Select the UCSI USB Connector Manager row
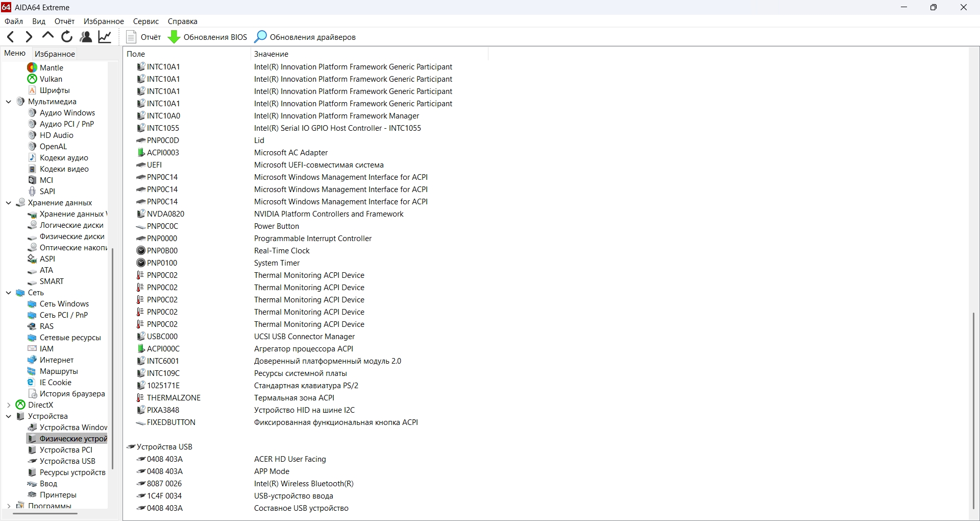This screenshot has width=980, height=521. tap(305, 337)
